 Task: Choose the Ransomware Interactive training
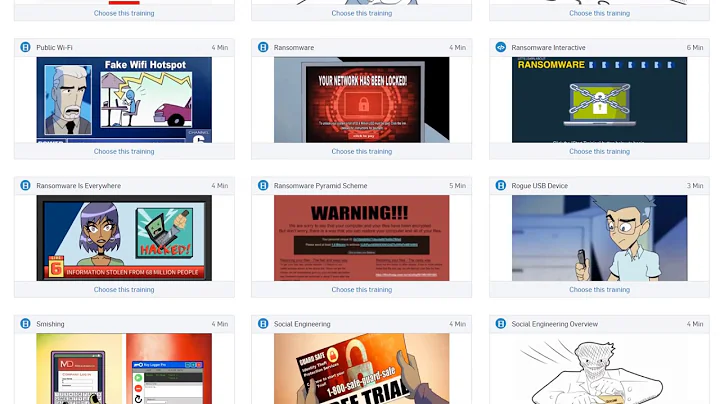coord(599,152)
